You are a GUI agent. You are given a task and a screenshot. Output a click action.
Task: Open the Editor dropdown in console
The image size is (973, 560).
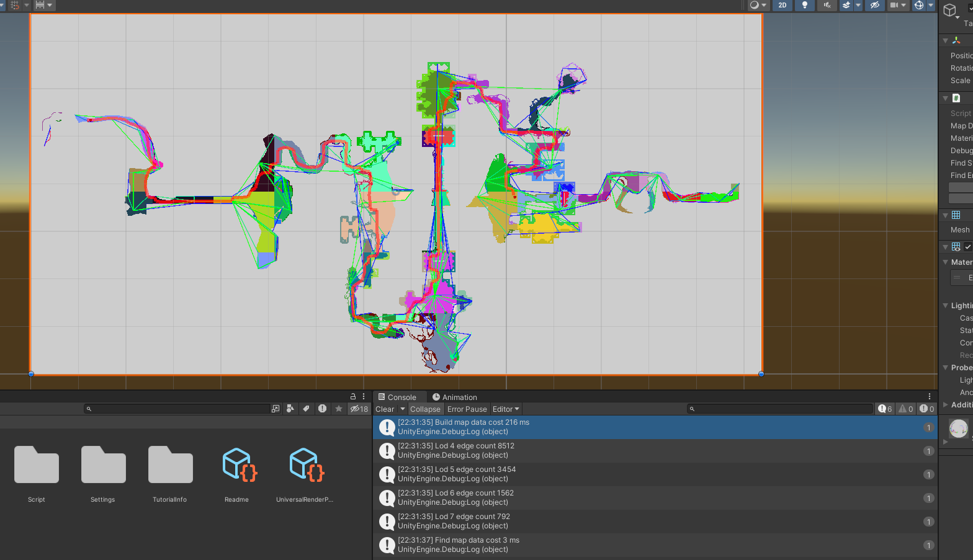pos(506,409)
